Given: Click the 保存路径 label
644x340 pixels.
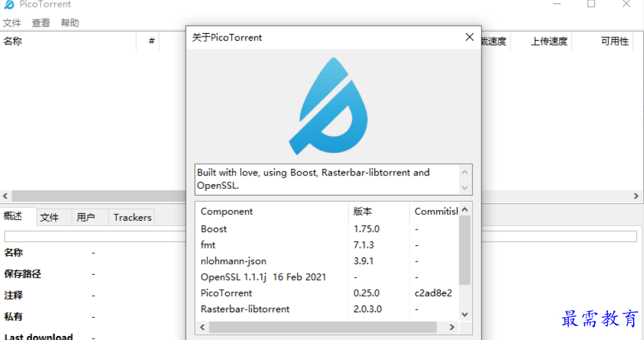Looking at the screenshot, I should click(x=22, y=274).
